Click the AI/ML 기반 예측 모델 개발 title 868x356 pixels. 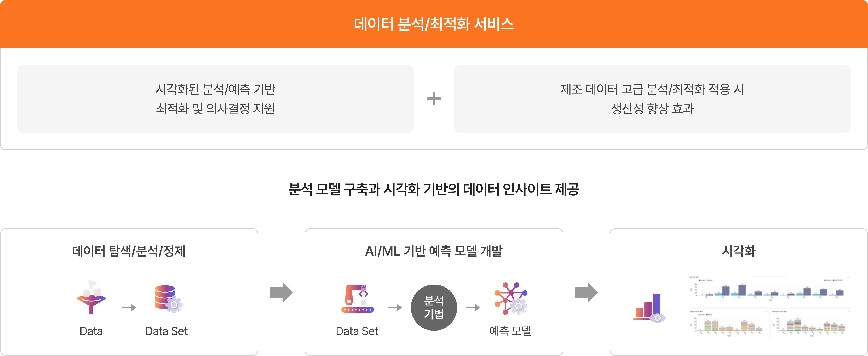434,251
